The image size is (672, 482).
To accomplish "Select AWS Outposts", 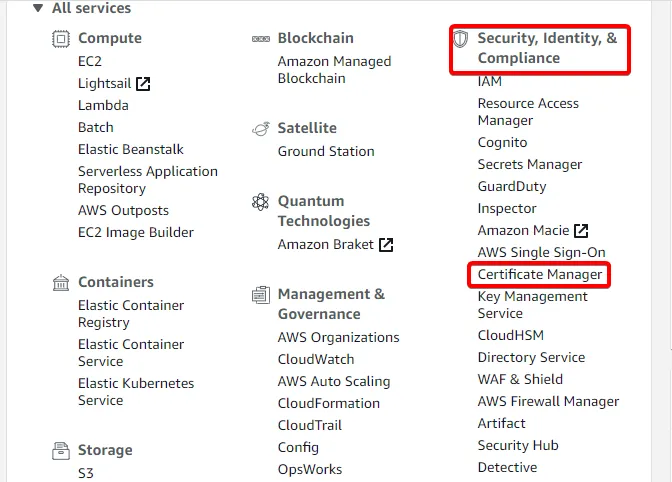I will (x=123, y=210).
